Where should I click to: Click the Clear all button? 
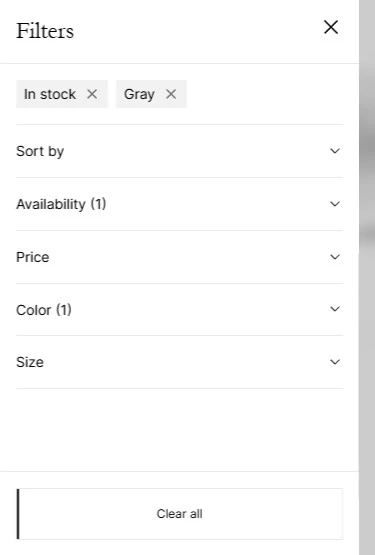[x=180, y=514]
